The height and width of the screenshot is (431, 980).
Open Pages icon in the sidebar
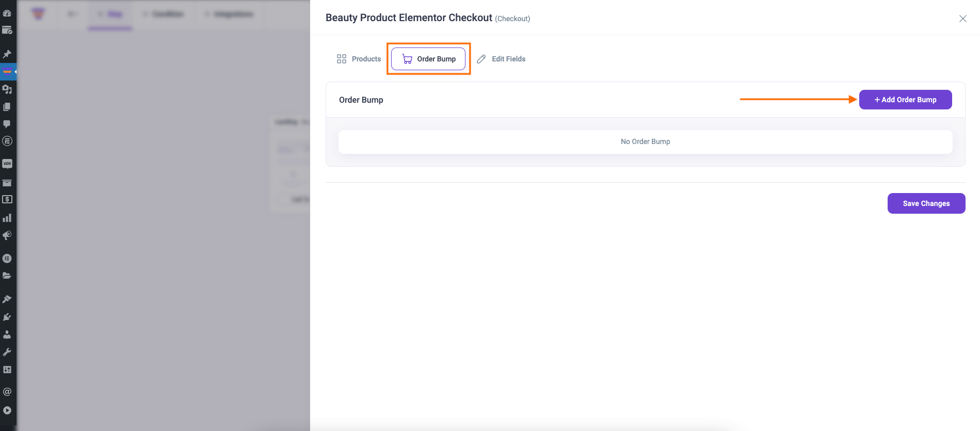click(x=7, y=107)
